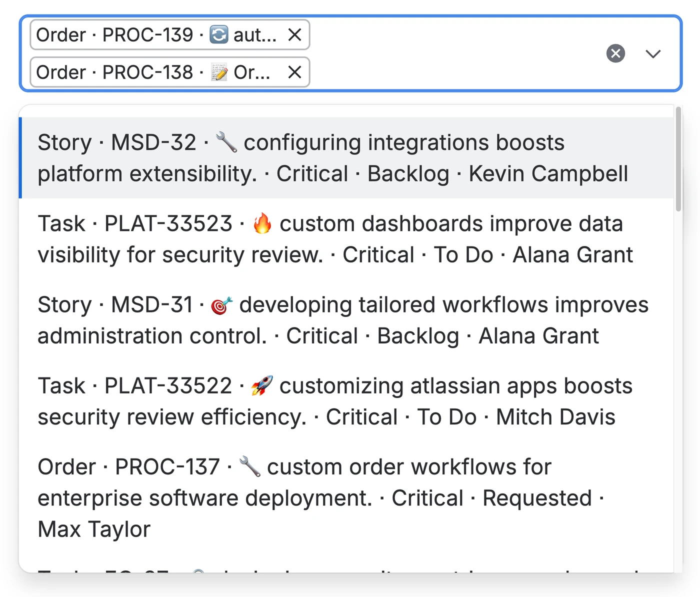
Task: Clear all selected issues
Action: (x=615, y=53)
